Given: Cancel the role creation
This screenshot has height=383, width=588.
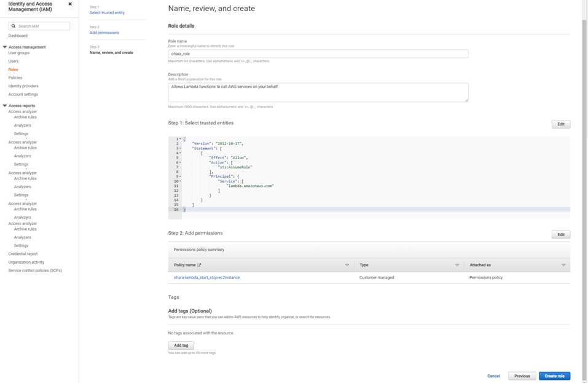Looking at the screenshot, I should click(493, 376).
